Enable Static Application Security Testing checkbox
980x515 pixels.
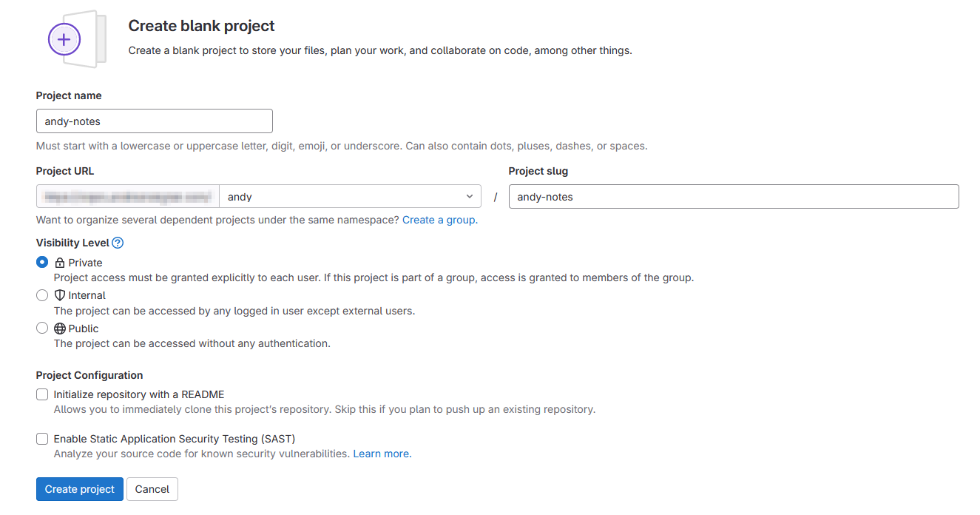point(42,439)
